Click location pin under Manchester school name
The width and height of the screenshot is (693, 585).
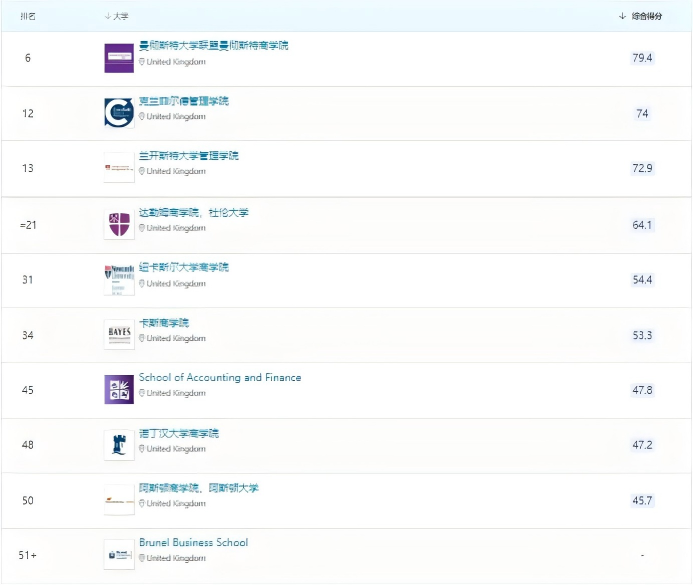(x=142, y=62)
